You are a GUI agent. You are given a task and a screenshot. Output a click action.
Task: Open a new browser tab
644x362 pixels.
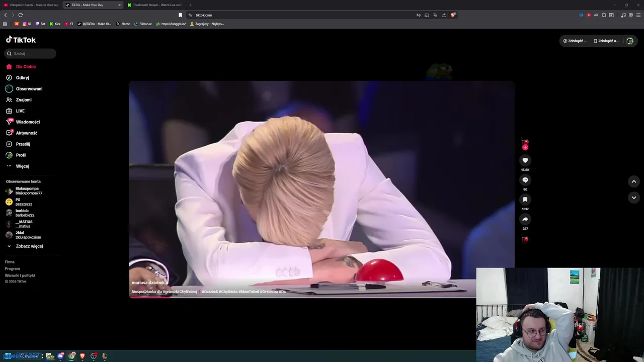click(190, 5)
